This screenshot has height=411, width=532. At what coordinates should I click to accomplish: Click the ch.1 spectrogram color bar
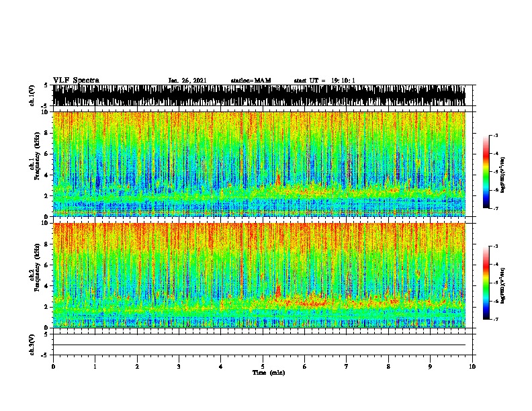point(486,172)
